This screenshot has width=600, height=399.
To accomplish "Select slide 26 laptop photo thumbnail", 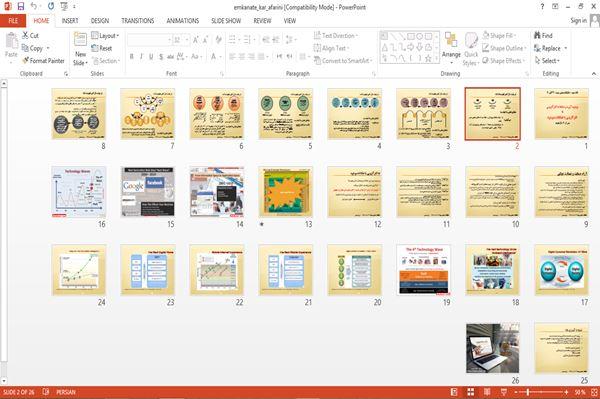I will point(492,348).
